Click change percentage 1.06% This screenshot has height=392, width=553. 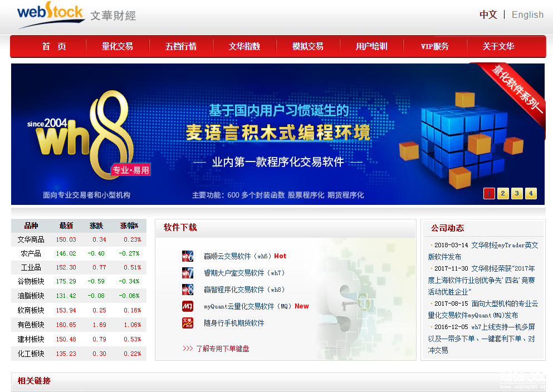pyautogui.click(x=132, y=325)
